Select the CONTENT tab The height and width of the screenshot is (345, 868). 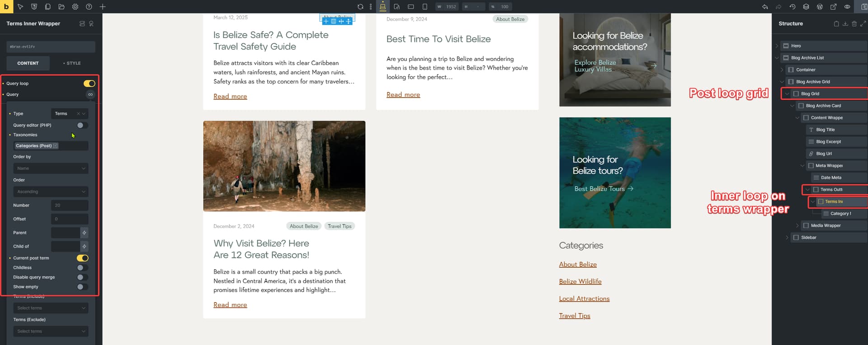pos(28,63)
